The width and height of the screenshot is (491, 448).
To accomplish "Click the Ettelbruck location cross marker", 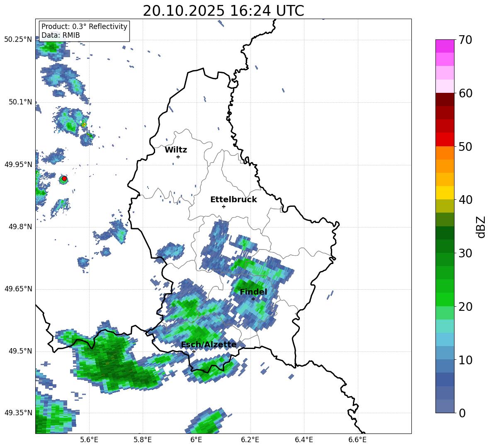I will tap(224, 206).
